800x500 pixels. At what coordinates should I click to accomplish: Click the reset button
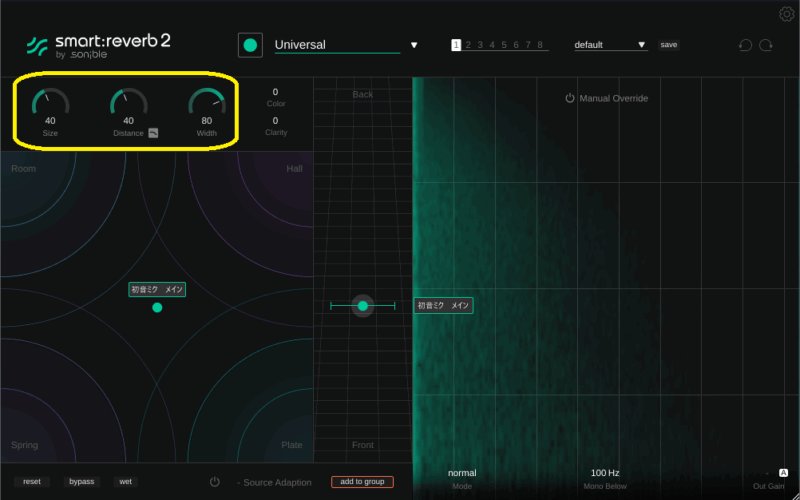click(32, 482)
